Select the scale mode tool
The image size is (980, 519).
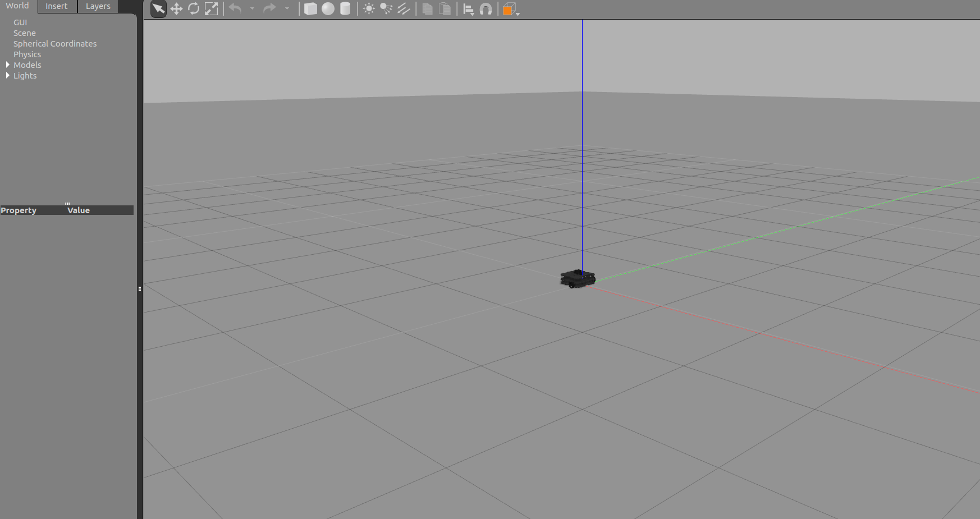point(212,9)
